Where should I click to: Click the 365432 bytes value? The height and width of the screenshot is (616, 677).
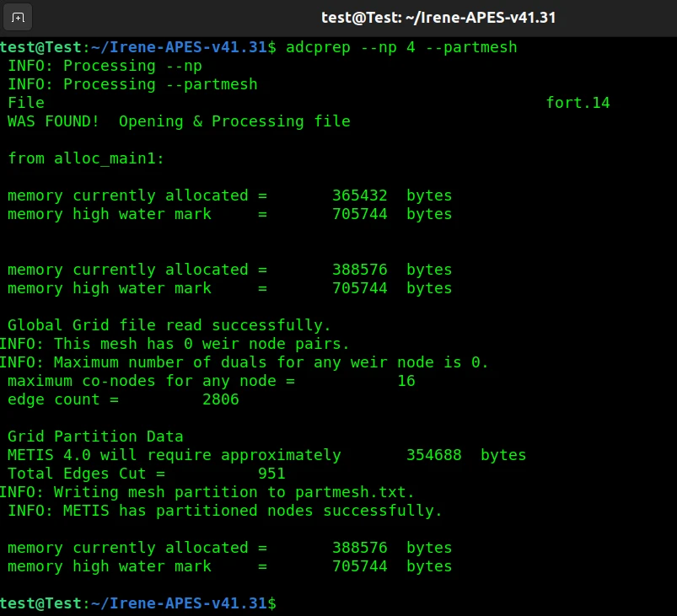[x=360, y=196]
